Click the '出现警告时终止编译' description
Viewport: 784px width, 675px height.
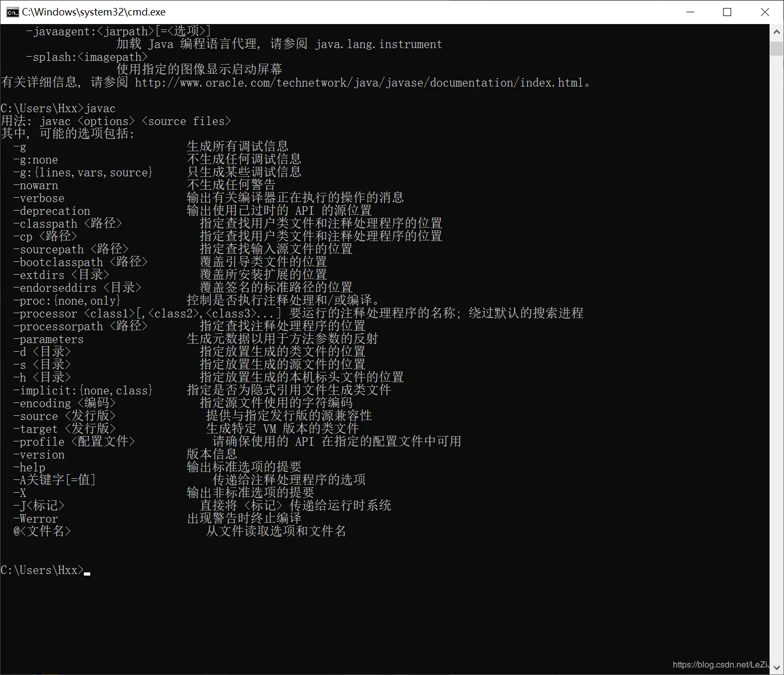(244, 518)
